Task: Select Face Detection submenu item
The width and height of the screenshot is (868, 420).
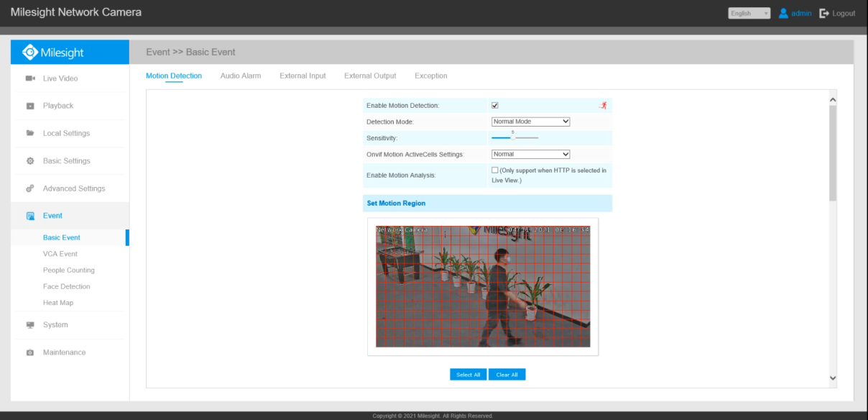Action: (67, 286)
